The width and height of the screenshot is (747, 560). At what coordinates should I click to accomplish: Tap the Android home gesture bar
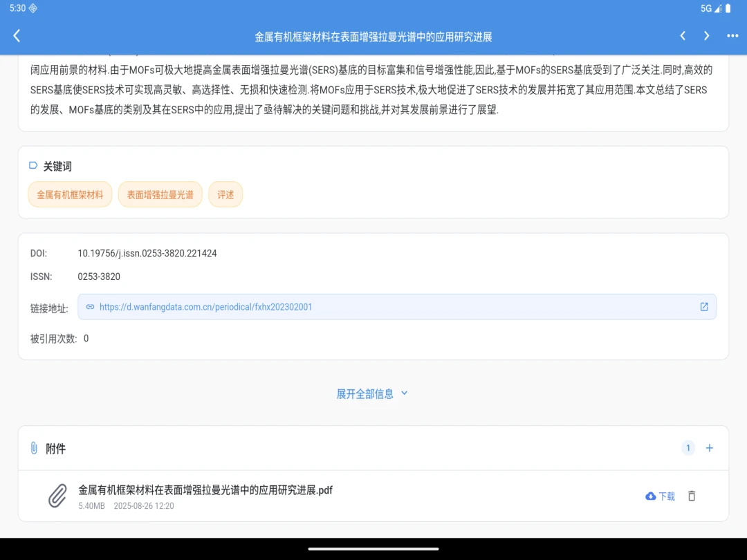[x=373, y=549]
